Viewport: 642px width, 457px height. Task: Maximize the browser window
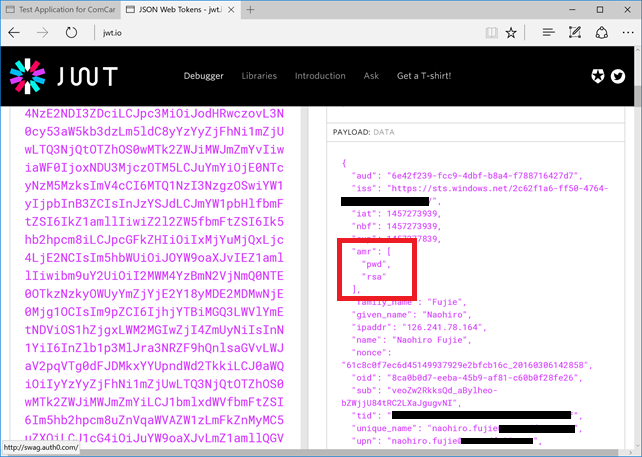(600, 9)
